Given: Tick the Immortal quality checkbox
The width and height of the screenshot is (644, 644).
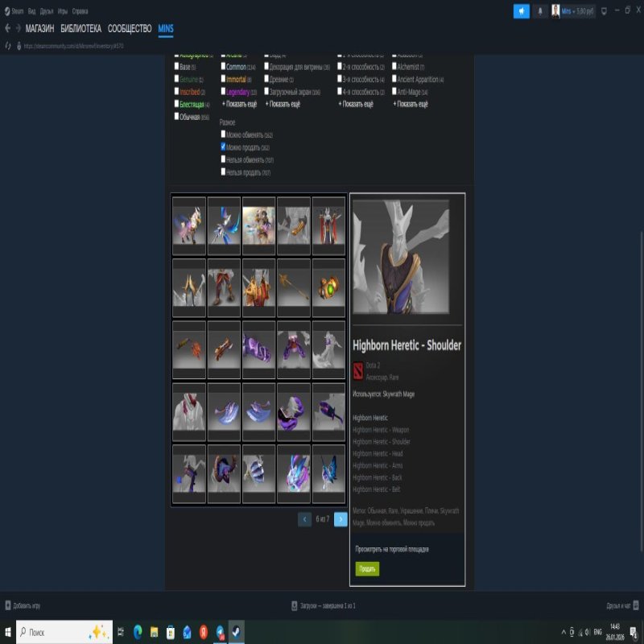Looking at the screenshot, I should [223, 80].
